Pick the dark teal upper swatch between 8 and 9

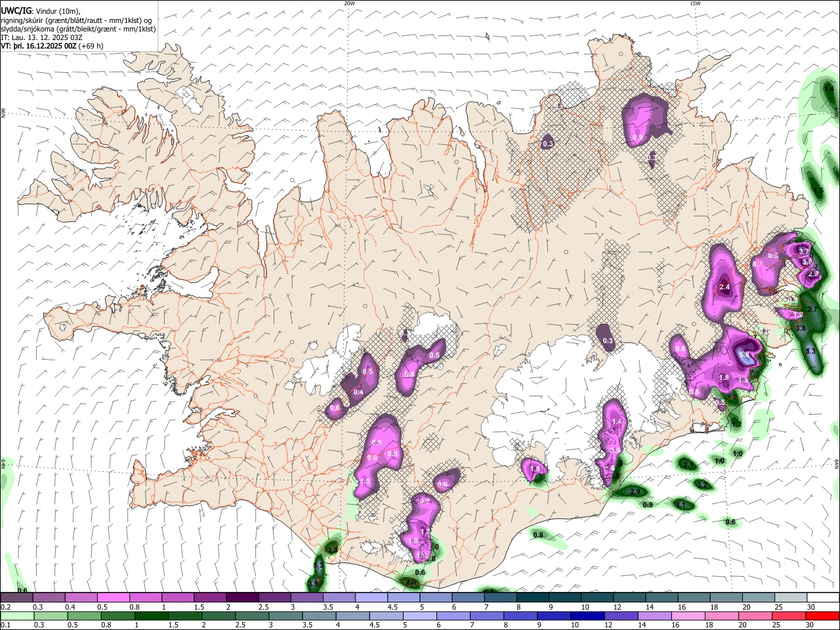(532, 597)
